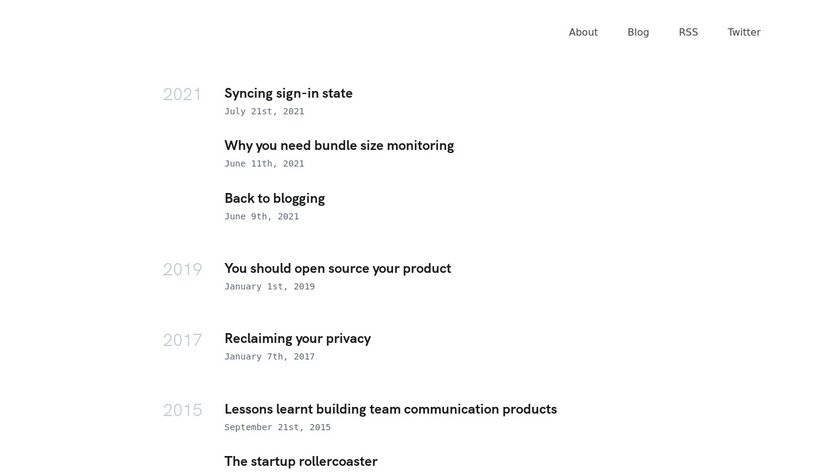840x472 pixels.
Task: Open "Syncing sign-in state" post
Action: coord(288,93)
